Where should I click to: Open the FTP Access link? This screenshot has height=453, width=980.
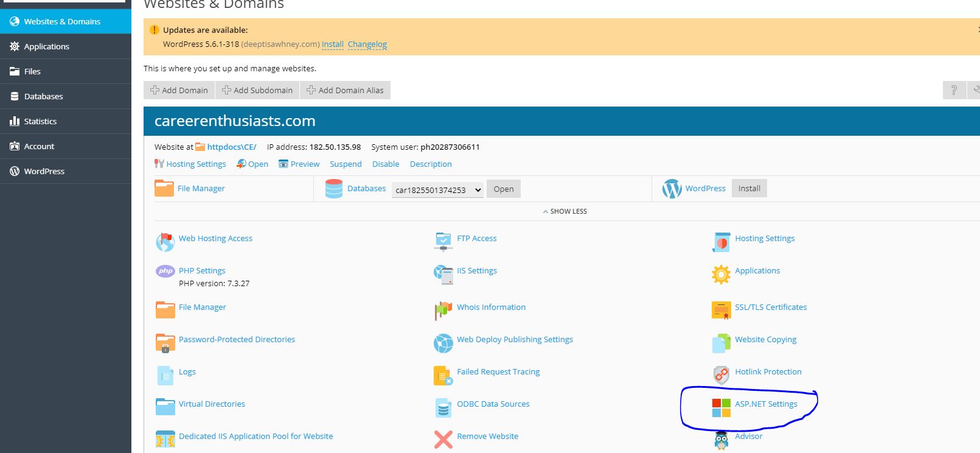(477, 238)
